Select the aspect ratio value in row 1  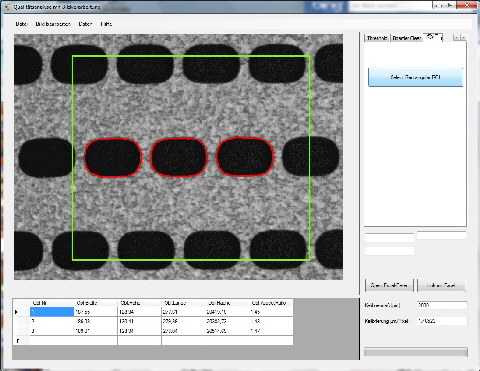(271, 312)
